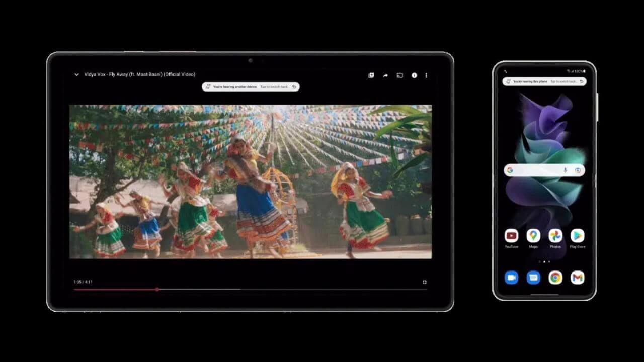Image resolution: width=644 pixels, height=362 pixels.
Task: Click the playing music video frame
Action: pyautogui.click(x=250, y=182)
